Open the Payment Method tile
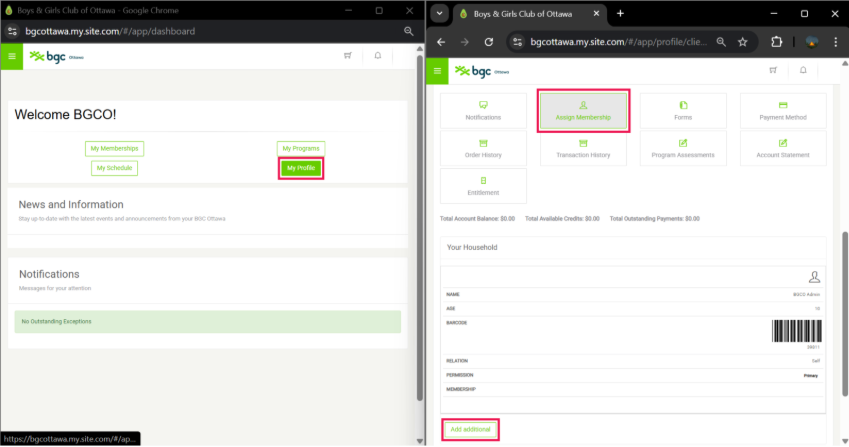The height and width of the screenshot is (447, 849). [783, 110]
